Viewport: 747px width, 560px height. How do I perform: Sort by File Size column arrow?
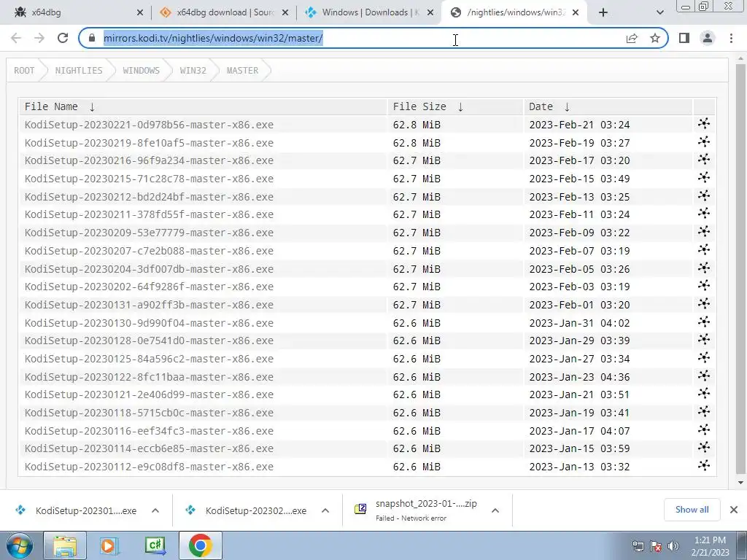point(460,107)
